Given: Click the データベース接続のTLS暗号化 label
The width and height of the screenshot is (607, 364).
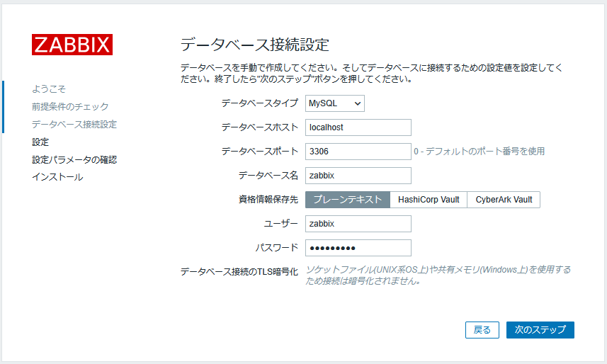Looking at the screenshot, I should click(239, 272).
